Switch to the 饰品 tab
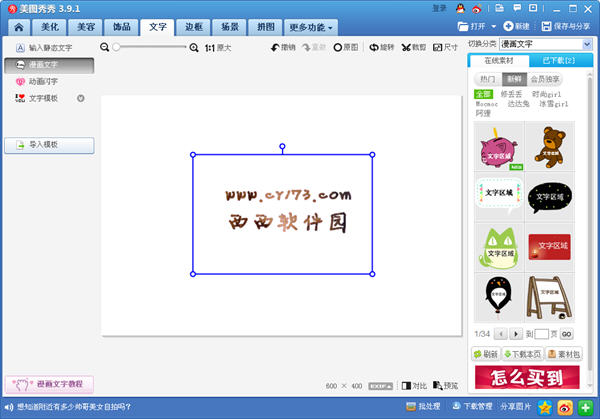Image resolution: width=600 pixels, height=419 pixels. (122, 27)
